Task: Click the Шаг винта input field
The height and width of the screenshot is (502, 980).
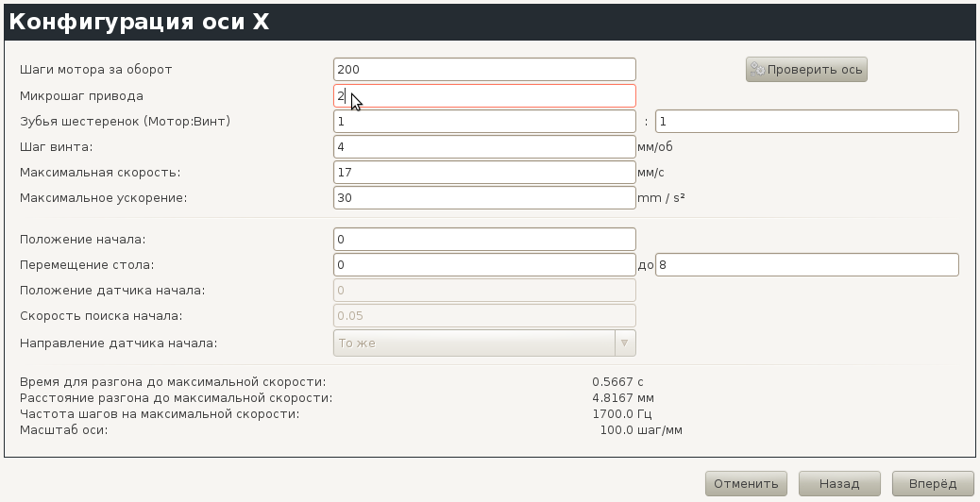Action: pos(484,147)
